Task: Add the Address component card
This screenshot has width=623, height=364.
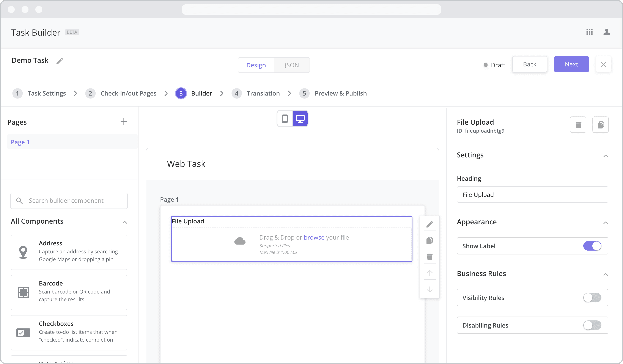Action: tap(69, 252)
